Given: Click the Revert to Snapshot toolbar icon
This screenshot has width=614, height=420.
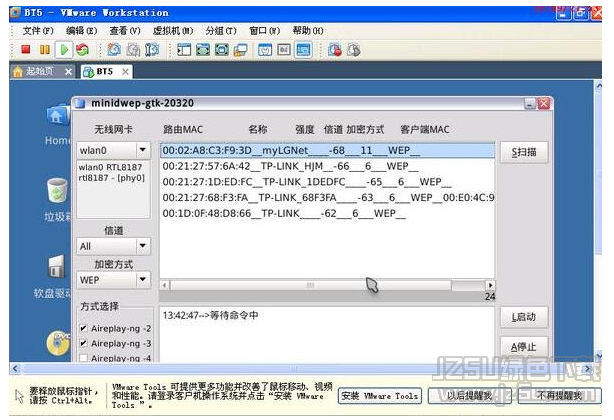Looking at the screenshot, I should coord(133,50).
